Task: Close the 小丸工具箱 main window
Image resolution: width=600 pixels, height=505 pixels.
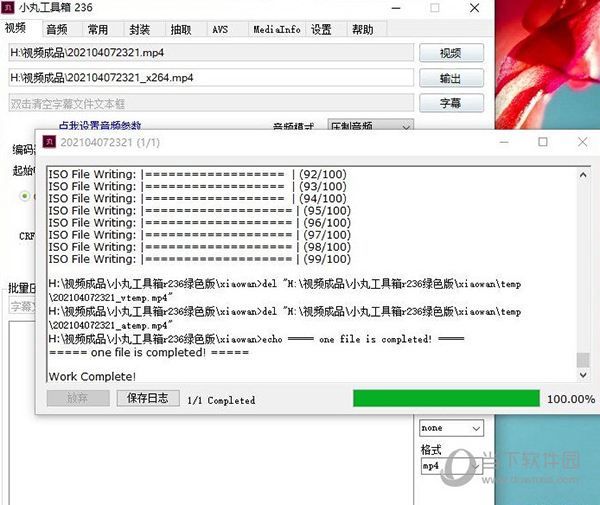Action: point(474,8)
